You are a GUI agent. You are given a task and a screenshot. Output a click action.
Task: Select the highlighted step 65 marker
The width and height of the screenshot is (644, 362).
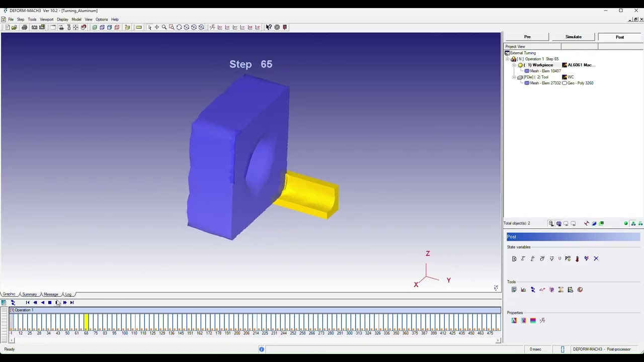click(x=86, y=322)
